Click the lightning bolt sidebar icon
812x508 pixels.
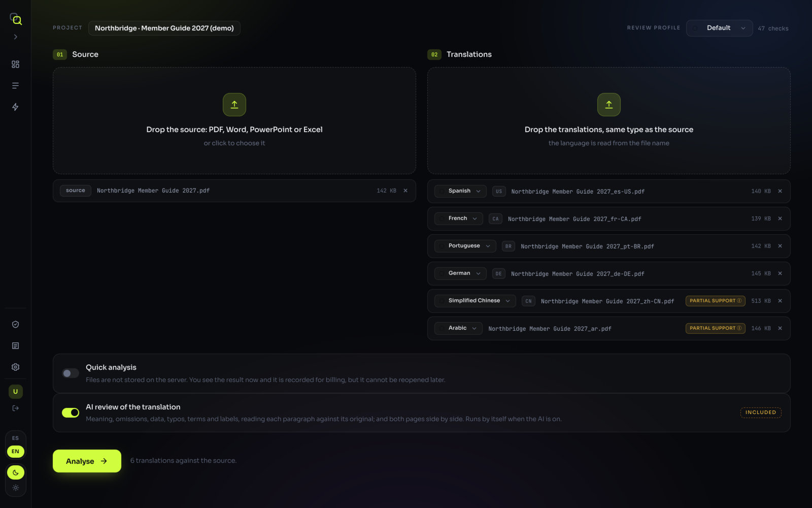(x=15, y=107)
